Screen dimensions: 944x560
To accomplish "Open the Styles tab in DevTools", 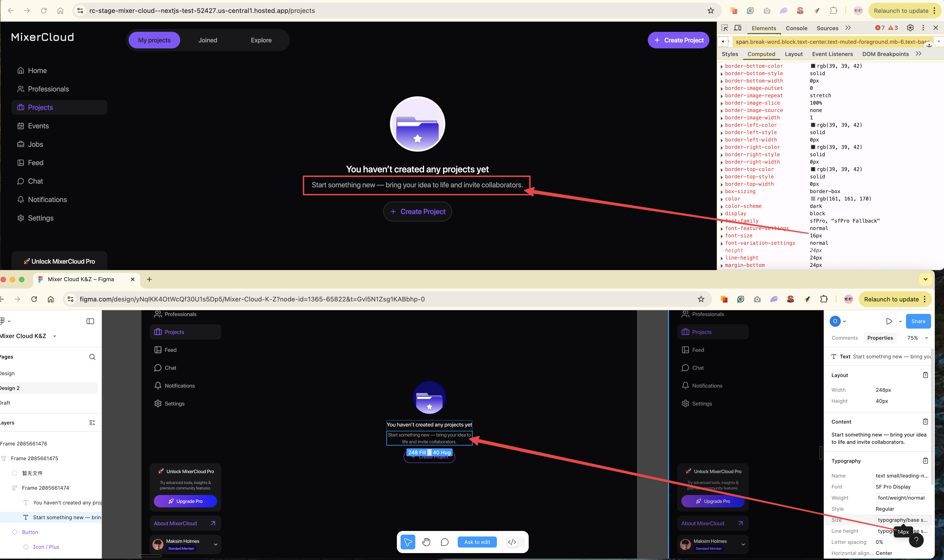I will tap(730, 54).
